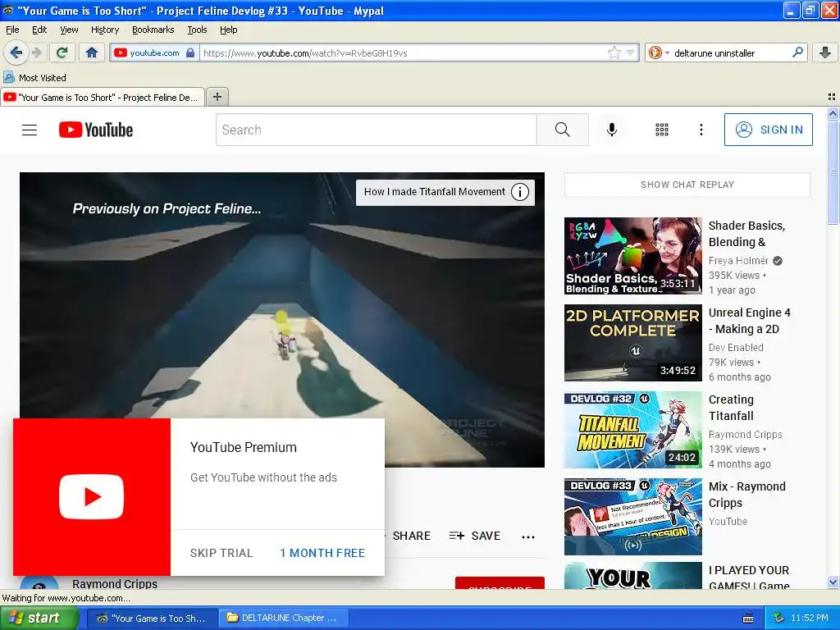Reload the page with the refresh icon
This screenshot has height=630, width=840.
click(62, 52)
